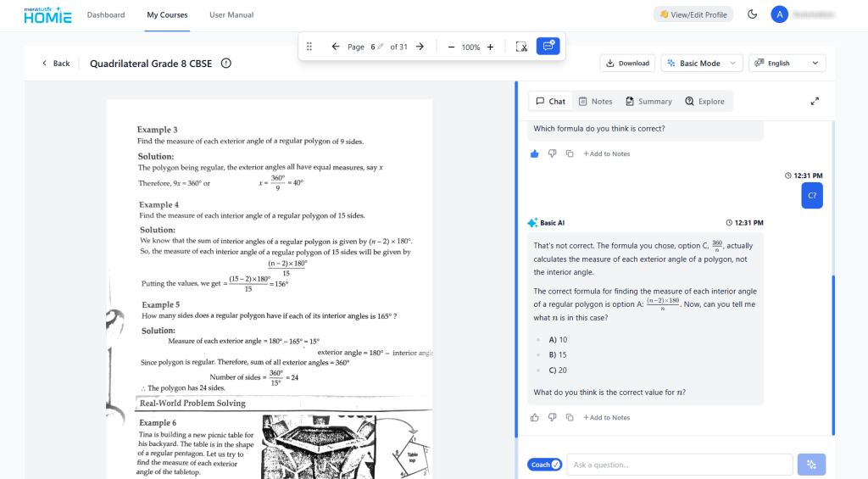Click the Download button

click(628, 63)
